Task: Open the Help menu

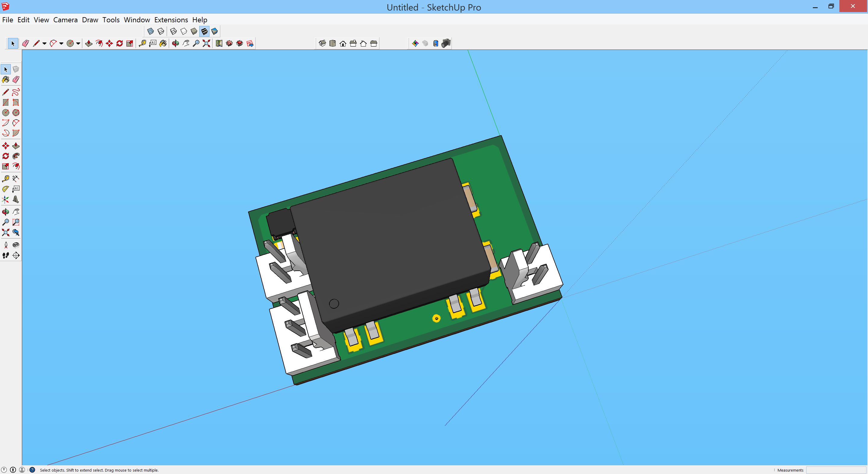Action: 200,20
